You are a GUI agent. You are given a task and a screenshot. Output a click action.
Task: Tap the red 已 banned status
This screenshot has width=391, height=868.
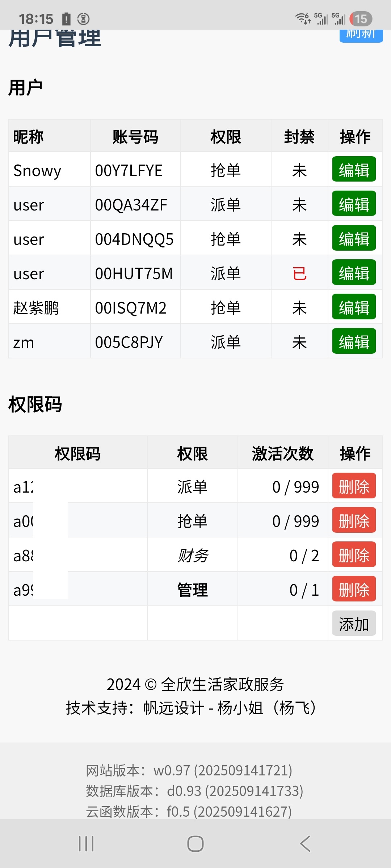coord(299,273)
